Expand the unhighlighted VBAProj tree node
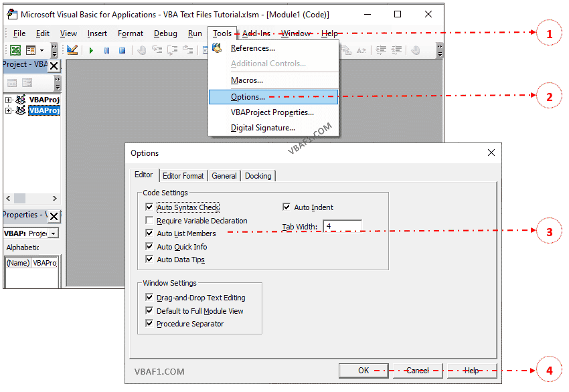Screen dimensions: 569x392 8,100
